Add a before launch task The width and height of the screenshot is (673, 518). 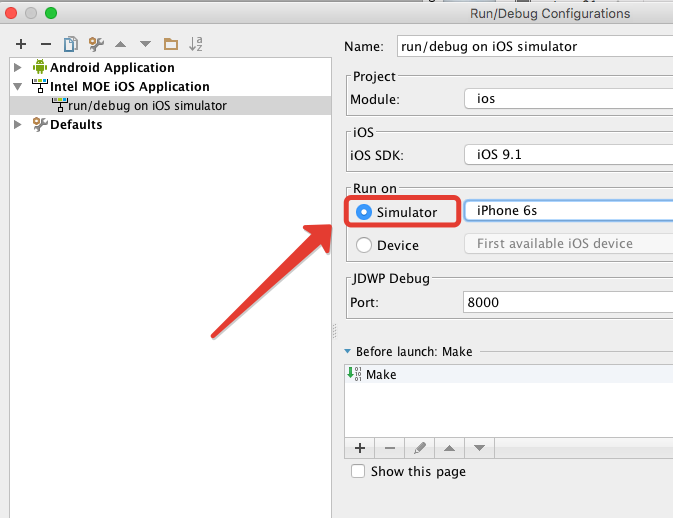coord(360,448)
